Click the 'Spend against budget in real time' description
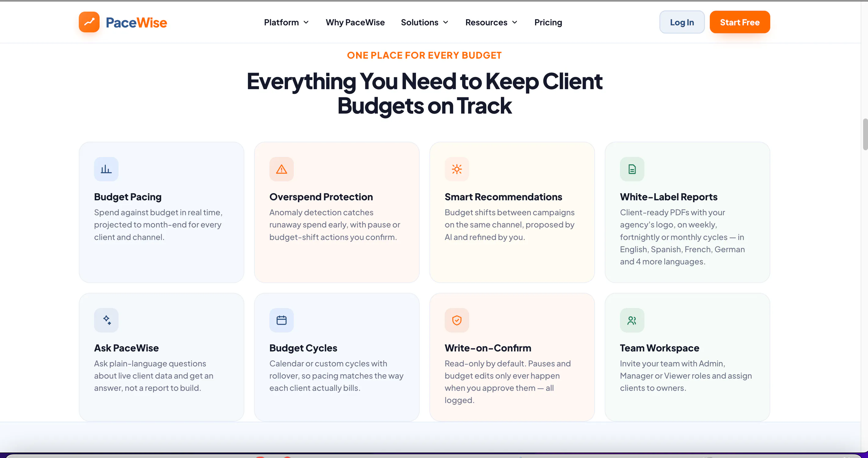The width and height of the screenshot is (868, 458). (158, 225)
